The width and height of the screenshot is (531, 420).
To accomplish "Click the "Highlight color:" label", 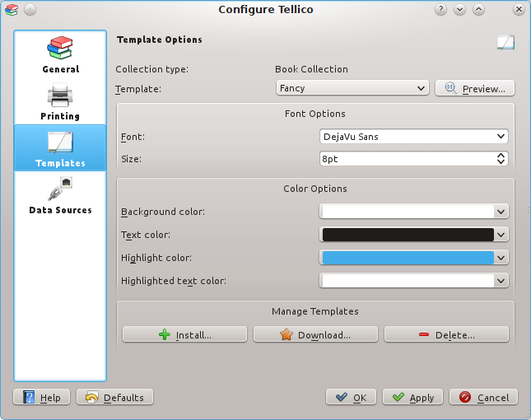I will pos(156,258).
